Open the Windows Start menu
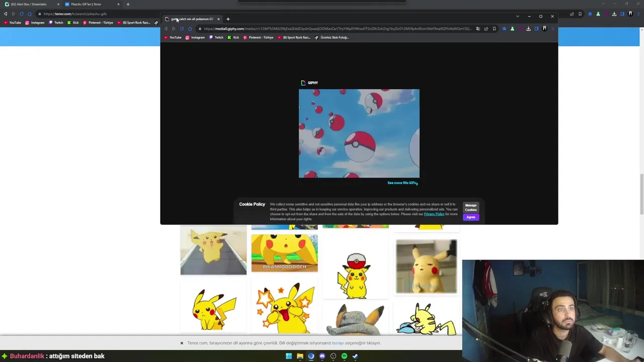 click(289, 356)
